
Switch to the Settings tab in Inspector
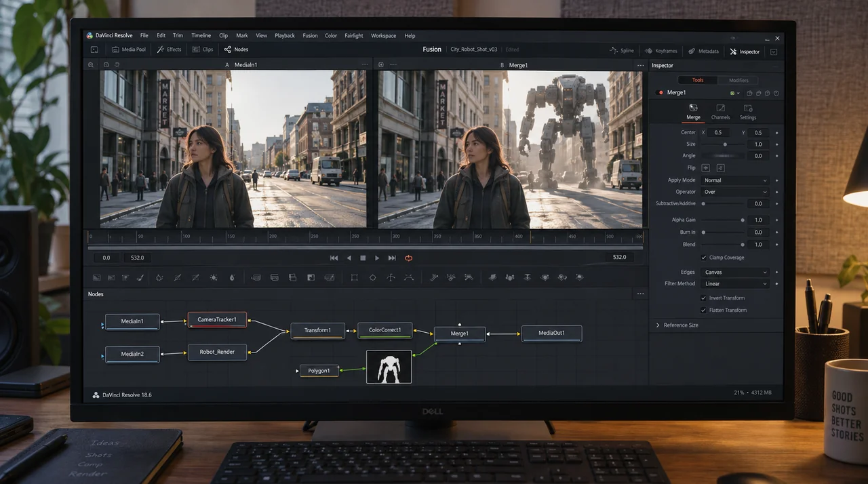click(748, 112)
